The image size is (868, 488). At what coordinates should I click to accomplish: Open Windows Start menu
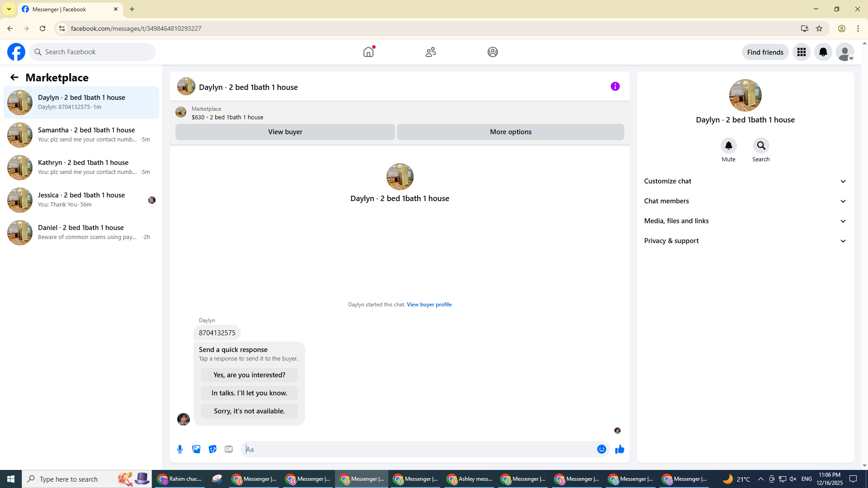(11, 479)
